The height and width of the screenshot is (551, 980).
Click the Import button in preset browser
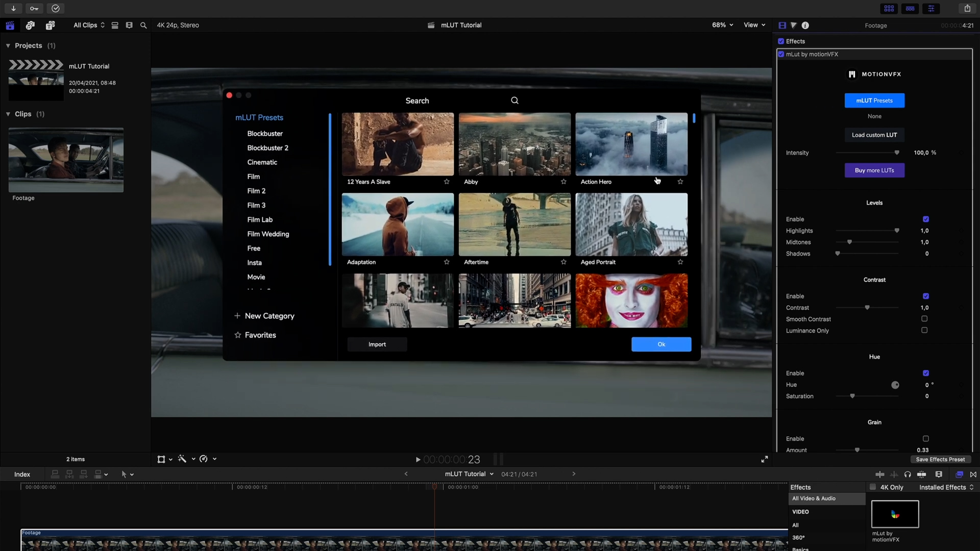click(x=377, y=344)
